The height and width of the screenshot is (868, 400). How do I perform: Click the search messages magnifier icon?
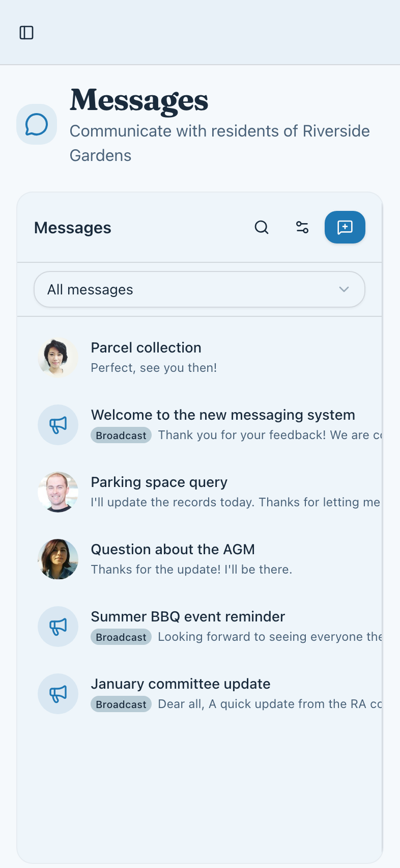click(262, 227)
